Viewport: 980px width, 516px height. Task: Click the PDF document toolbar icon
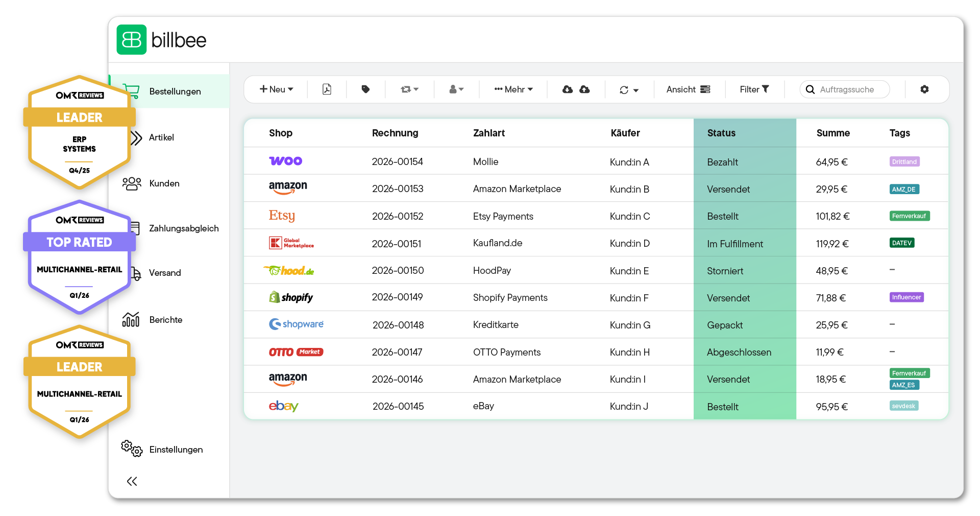tap(327, 89)
